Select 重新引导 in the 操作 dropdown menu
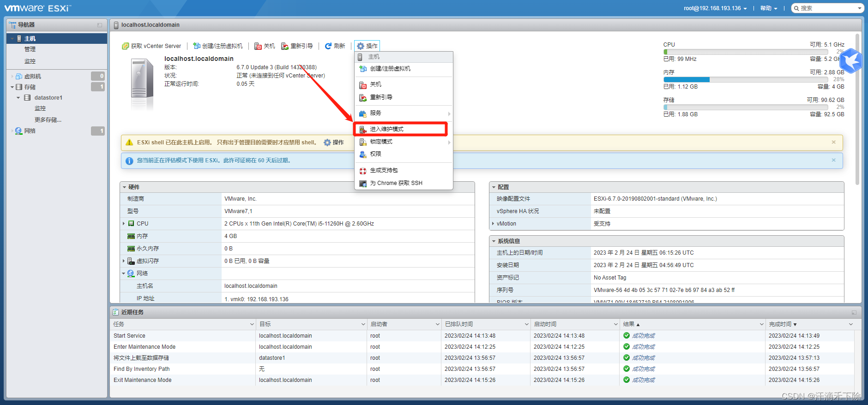Screen dimensions: 868x405 (404, 97)
